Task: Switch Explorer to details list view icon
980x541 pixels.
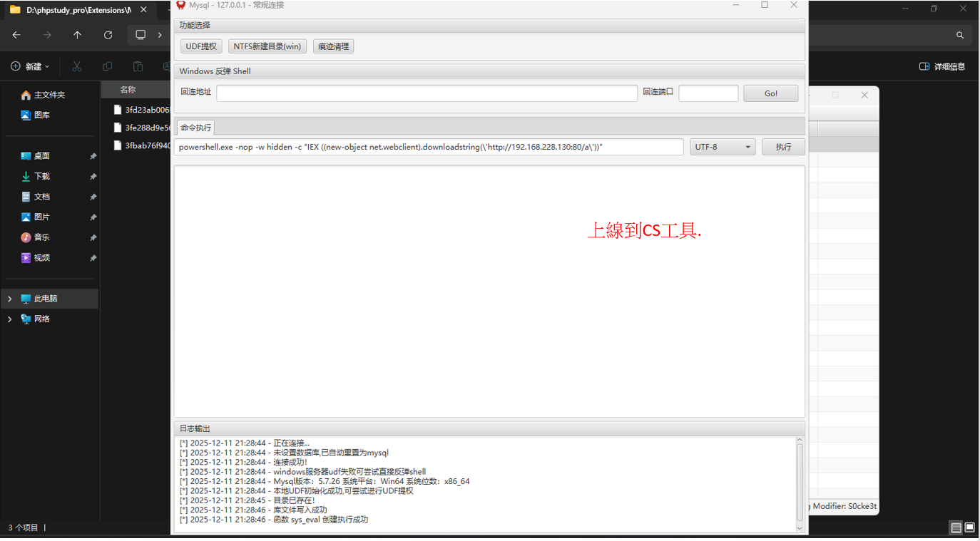Action: [x=956, y=528]
